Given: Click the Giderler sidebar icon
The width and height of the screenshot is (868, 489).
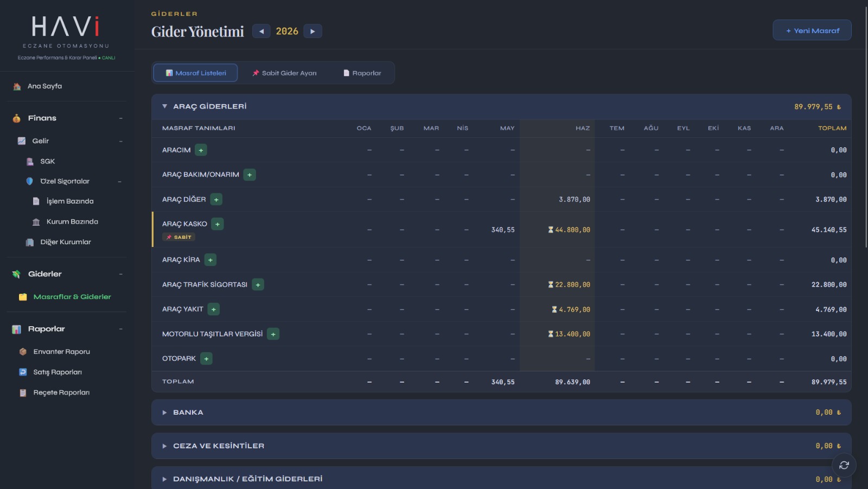Looking at the screenshot, I should [x=16, y=274].
